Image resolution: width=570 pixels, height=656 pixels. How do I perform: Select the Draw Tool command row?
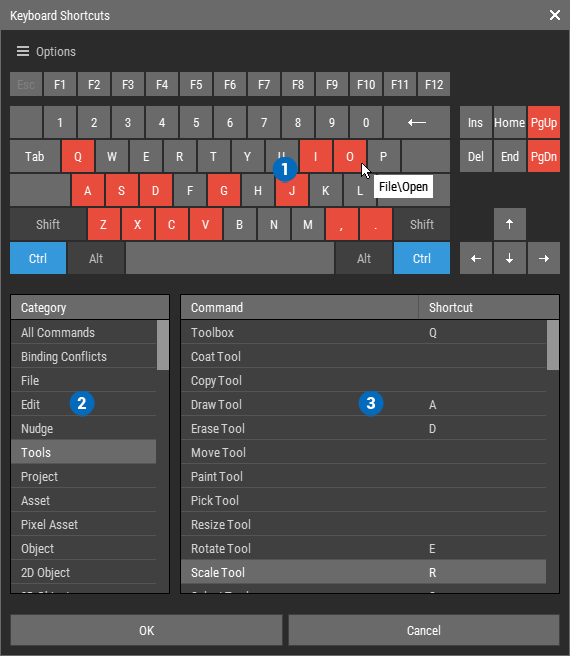pos(364,405)
